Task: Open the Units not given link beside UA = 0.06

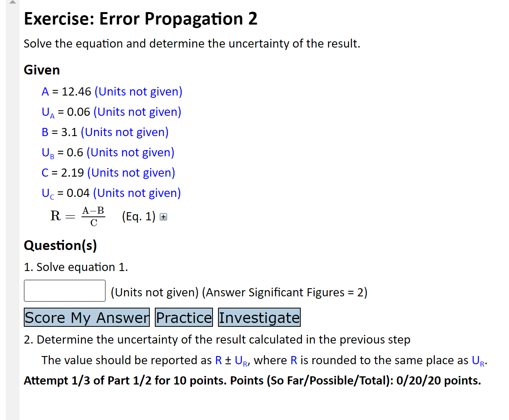Action: [x=137, y=112]
